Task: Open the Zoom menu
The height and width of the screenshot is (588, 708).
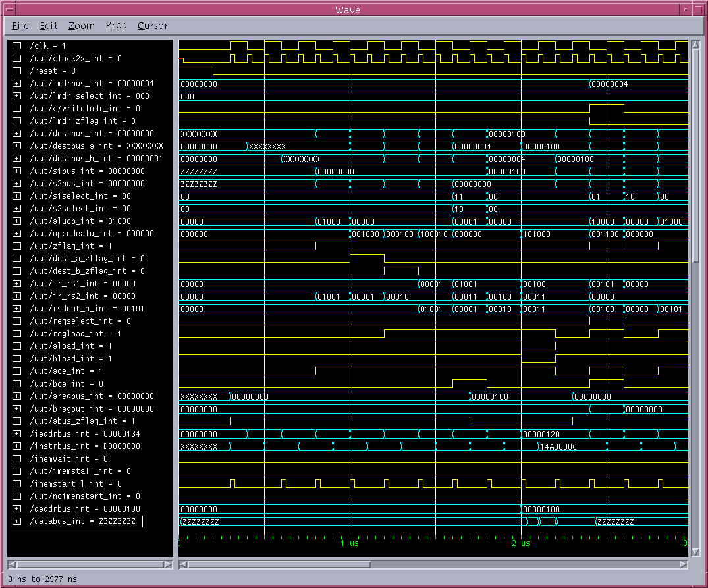Action: click(x=81, y=26)
